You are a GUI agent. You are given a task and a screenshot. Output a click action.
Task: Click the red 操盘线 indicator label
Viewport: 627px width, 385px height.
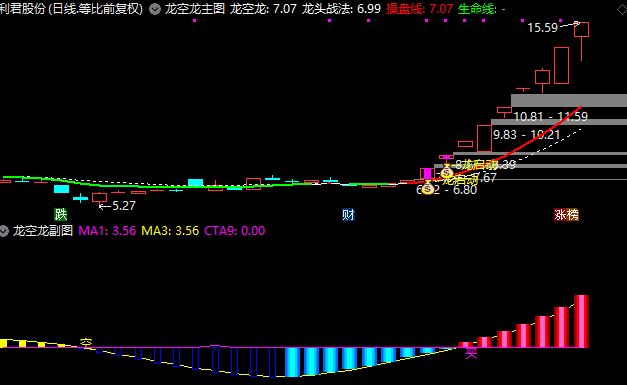point(405,9)
